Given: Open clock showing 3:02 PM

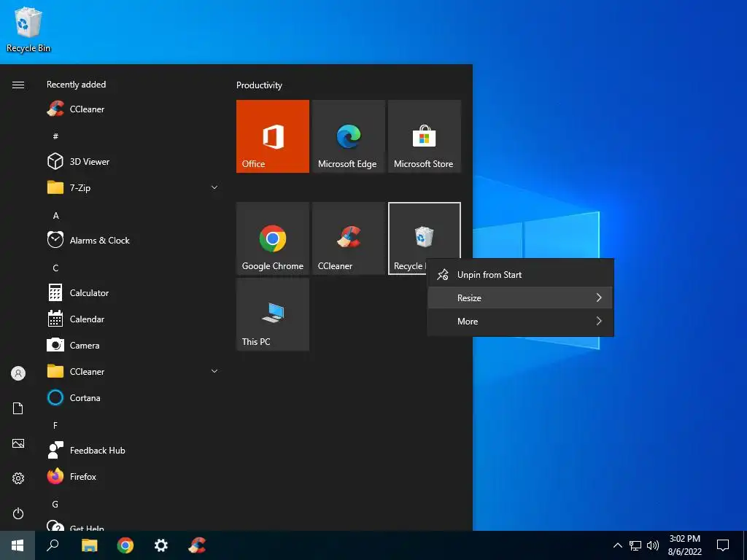Looking at the screenshot, I should point(684,545).
